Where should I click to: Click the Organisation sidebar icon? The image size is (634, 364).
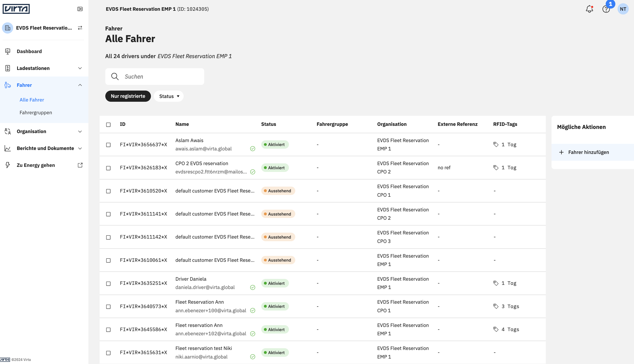[x=8, y=132]
